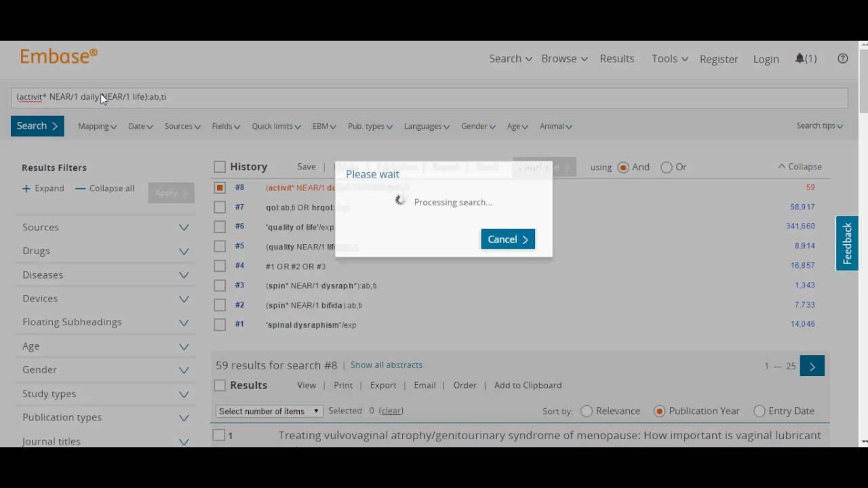Open the Tools menu
The width and height of the screenshot is (868, 488).
(x=670, y=58)
